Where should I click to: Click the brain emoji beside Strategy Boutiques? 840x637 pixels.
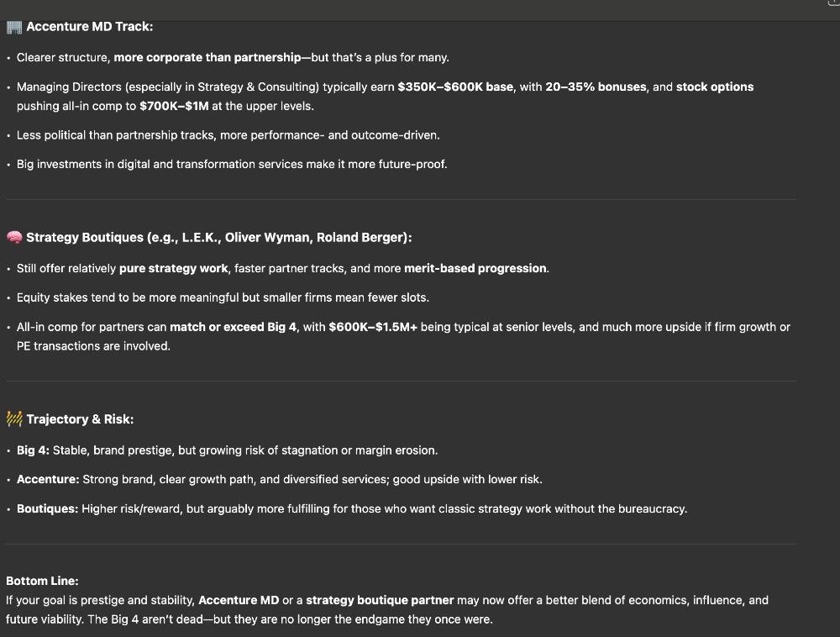[14, 237]
